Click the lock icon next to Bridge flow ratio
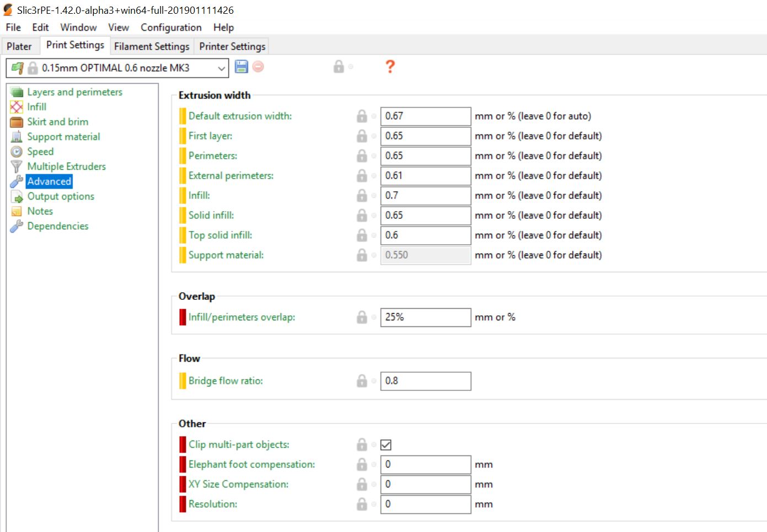This screenshot has width=767, height=532. point(362,381)
